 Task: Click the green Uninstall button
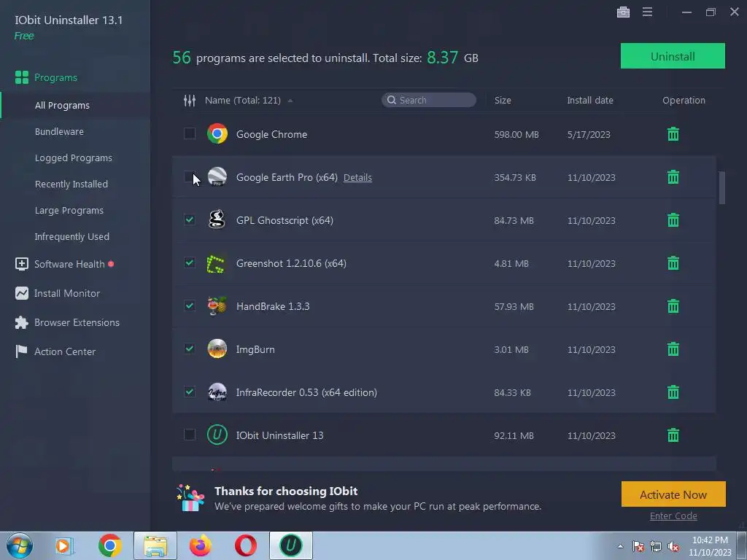coord(673,56)
